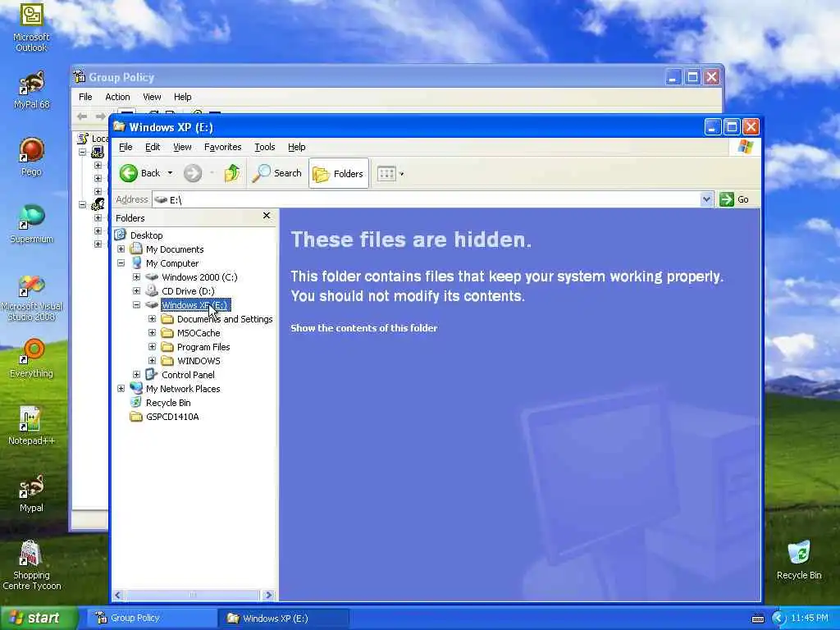Open the desktop Recycle Bin icon
Image resolution: width=840 pixels, height=630 pixels.
(x=799, y=560)
